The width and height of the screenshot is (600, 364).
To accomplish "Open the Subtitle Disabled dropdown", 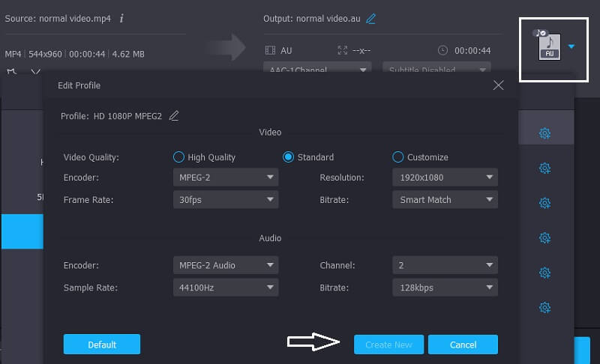I will [436, 67].
